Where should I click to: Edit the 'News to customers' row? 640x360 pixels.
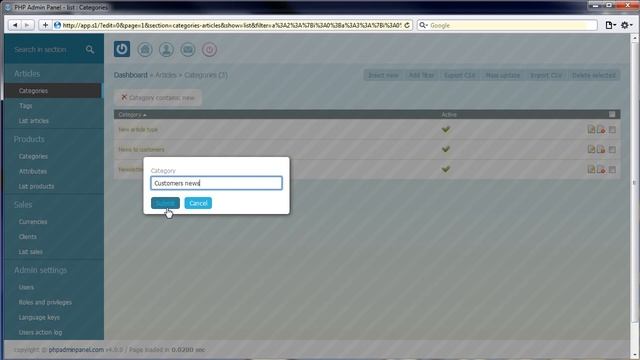(x=591, y=149)
